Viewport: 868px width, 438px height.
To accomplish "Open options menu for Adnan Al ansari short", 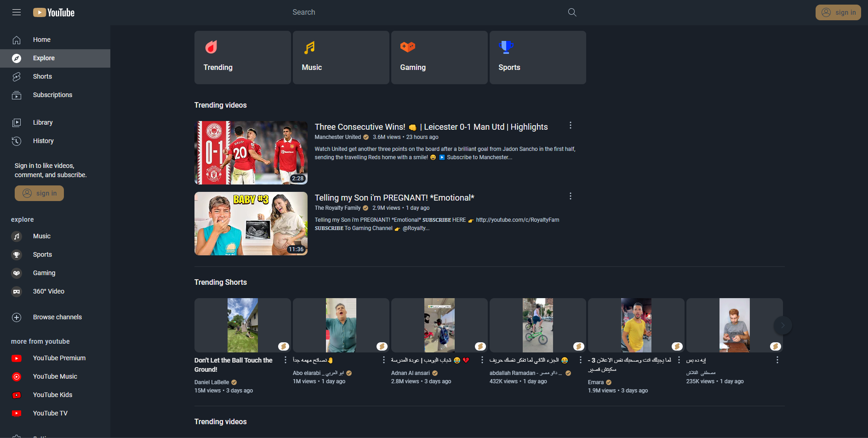I will 482,360.
